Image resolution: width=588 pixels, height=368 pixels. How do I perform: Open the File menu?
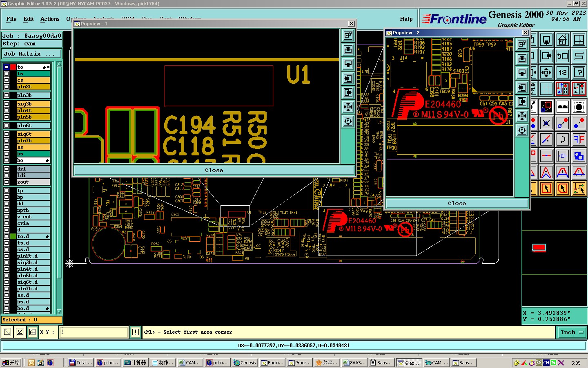pos(11,19)
